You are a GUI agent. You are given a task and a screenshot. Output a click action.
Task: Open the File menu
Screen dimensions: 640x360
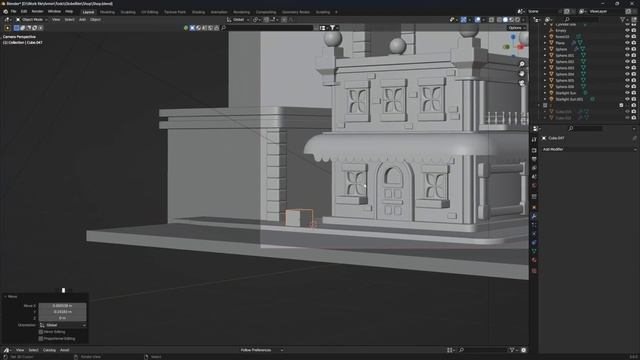click(13, 12)
